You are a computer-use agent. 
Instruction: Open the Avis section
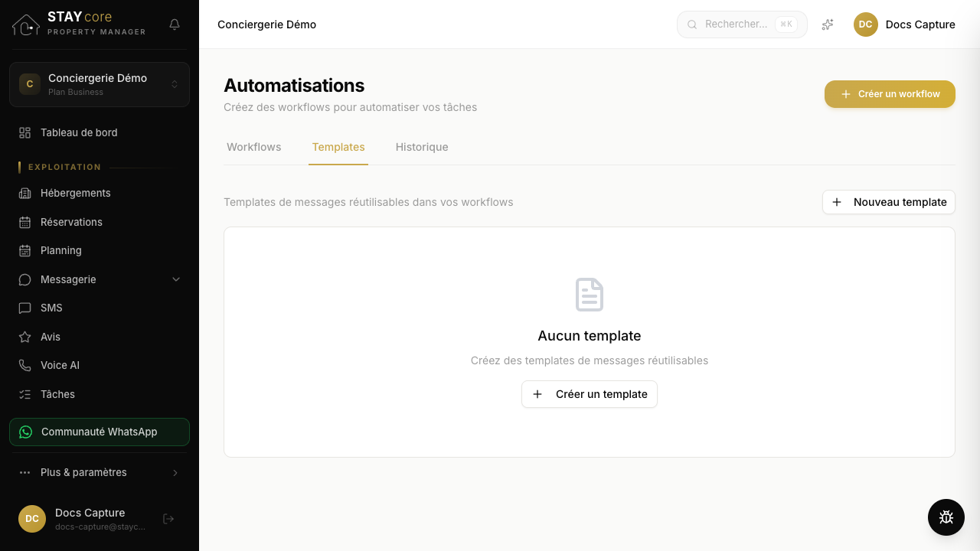100,337
